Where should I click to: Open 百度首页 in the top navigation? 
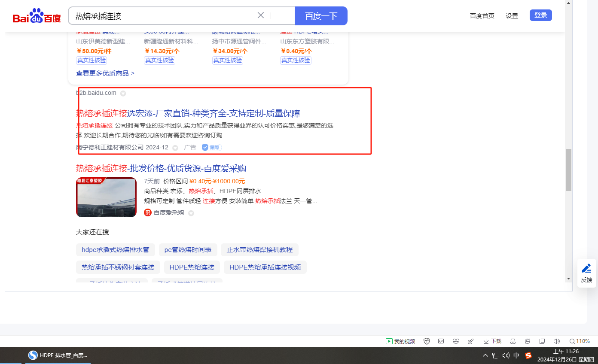482,16
